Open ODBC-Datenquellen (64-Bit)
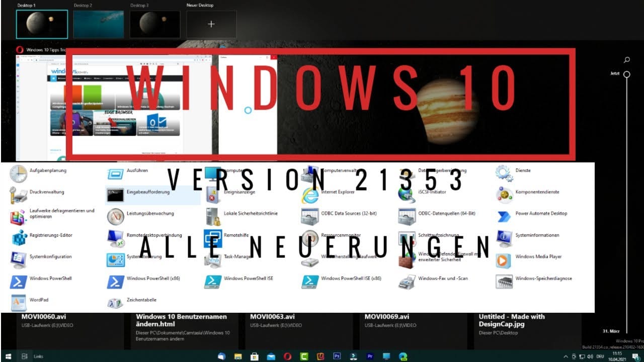Screen dimensions: 644x362 tap(437, 216)
